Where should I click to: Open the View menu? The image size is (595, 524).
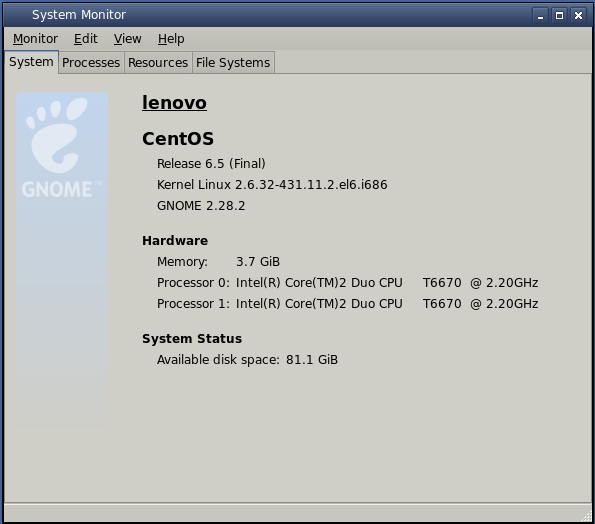tap(128, 39)
